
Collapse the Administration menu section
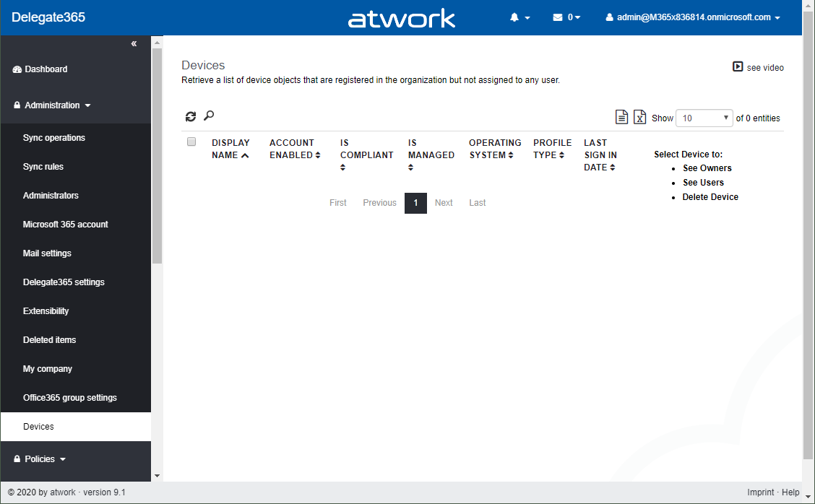88,105
